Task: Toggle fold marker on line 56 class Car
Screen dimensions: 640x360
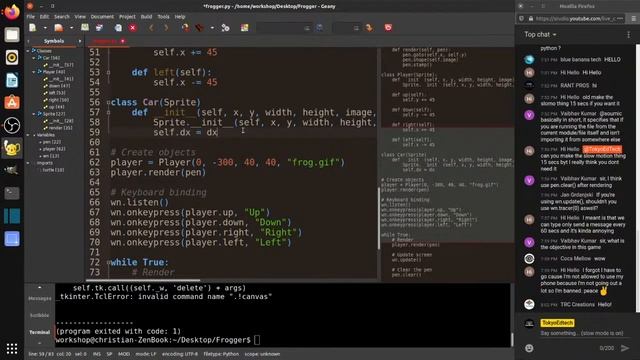Action: pyautogui.click(x=108, y=102)
